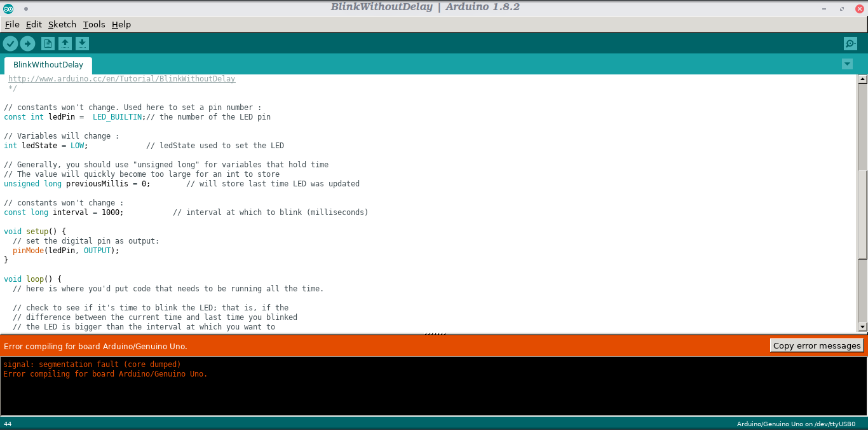Click the editor scrollbar up arrow

coord(862,80)
